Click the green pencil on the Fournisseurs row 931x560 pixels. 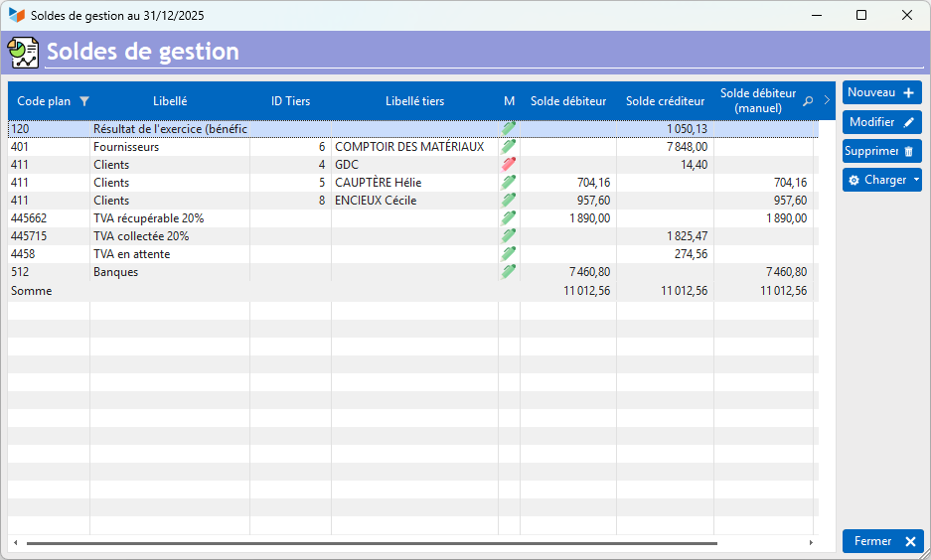click(x=509, y=147)
